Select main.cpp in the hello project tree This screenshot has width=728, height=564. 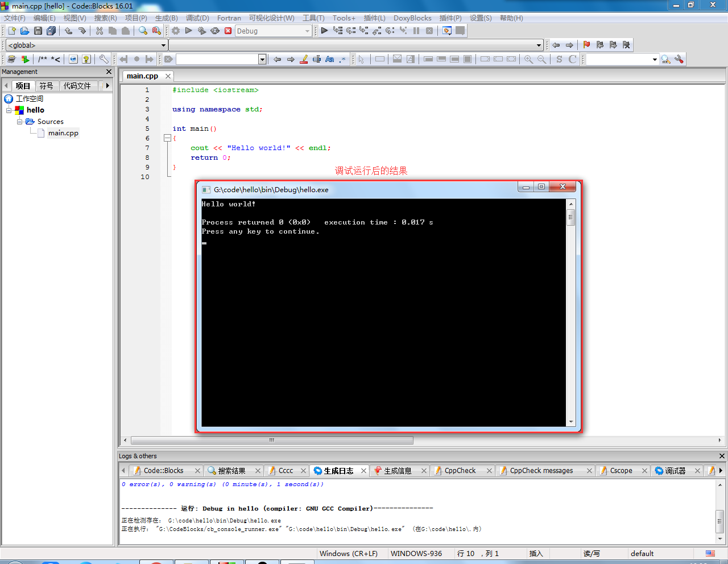[64, 132]
